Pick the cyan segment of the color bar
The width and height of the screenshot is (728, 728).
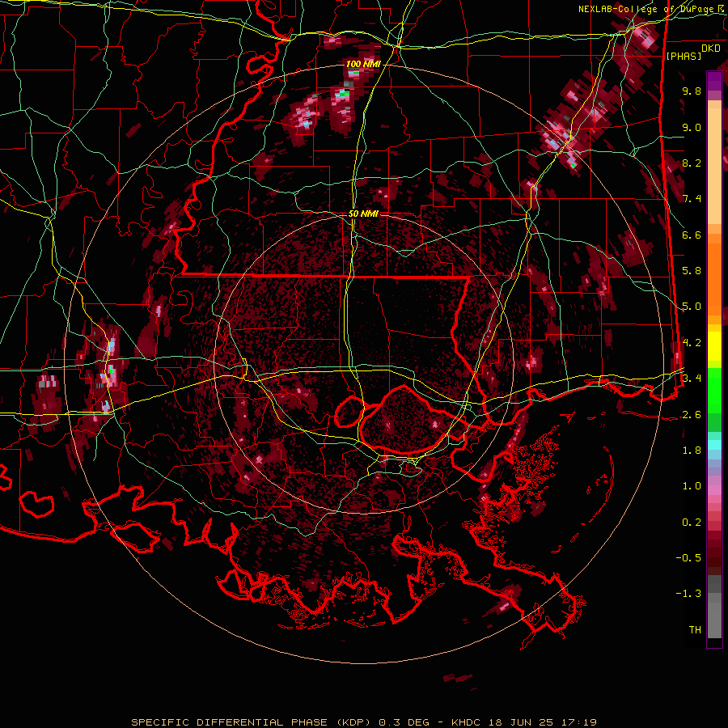(x=714, y=444)
